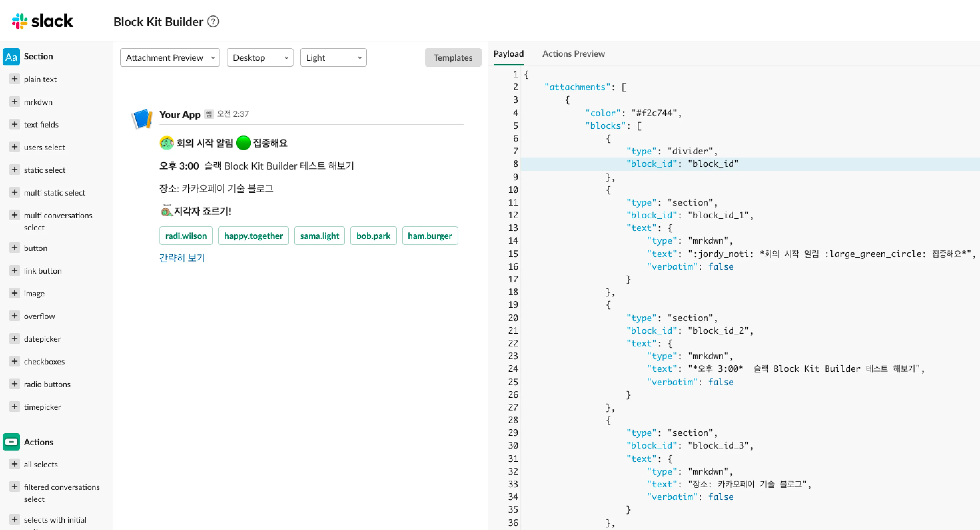Click the 간략히 보기 link
The height and width of the screenshot is (530, 980).
click(x=182, y=258)
